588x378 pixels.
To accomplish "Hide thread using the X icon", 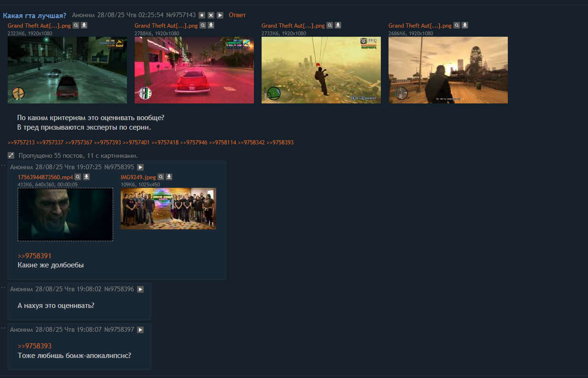I will click(x=211, y=15).
